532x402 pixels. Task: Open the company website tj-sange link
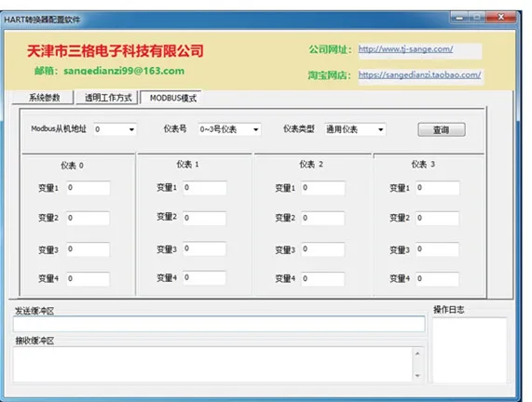click(x=405, y=49)
